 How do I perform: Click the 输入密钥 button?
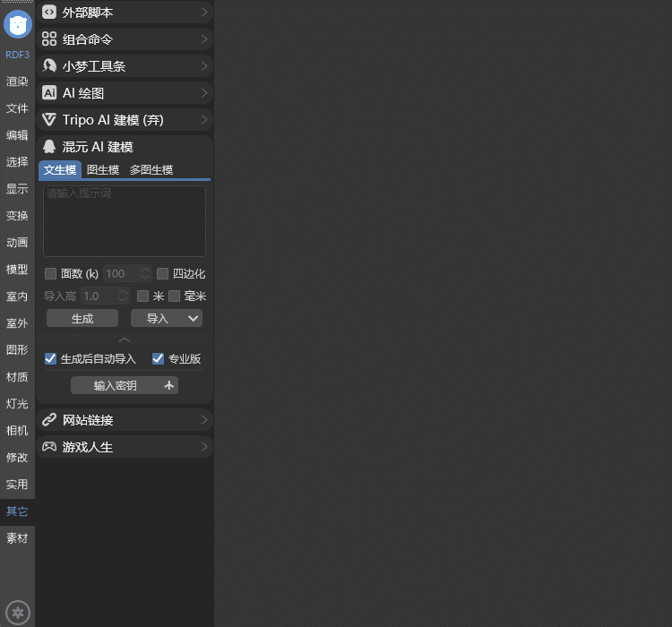click(x=125, y=385)
